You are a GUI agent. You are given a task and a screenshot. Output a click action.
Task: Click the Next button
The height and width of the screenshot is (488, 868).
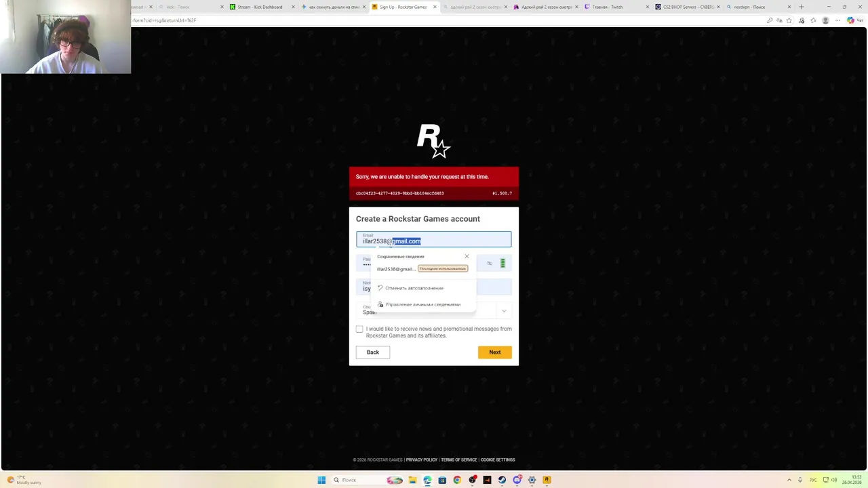[495, 352]
